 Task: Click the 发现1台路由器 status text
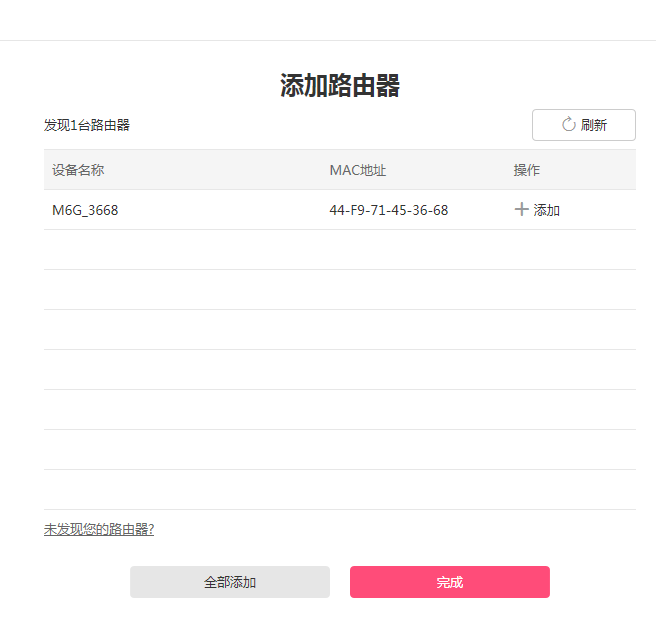87,125
